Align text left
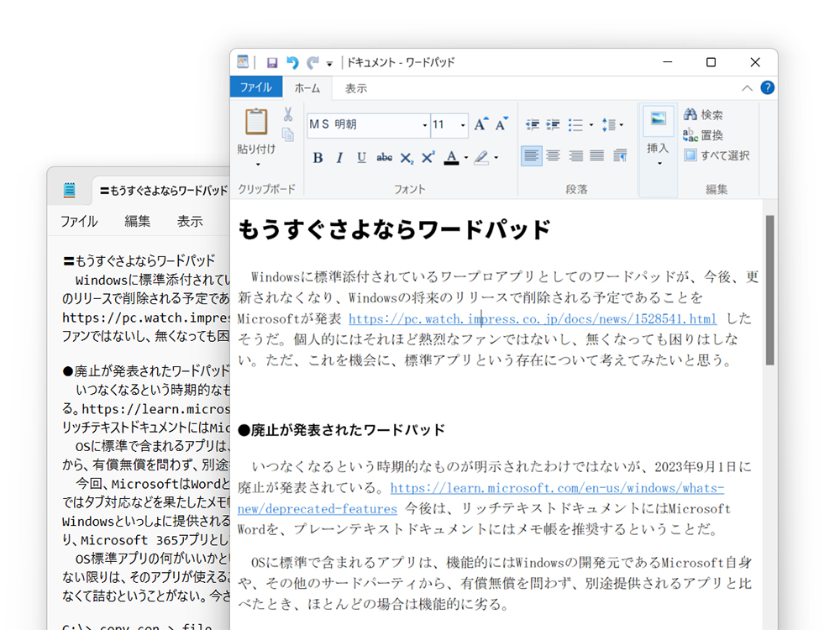This screenshot has width=840, height=630. point(532,156)
